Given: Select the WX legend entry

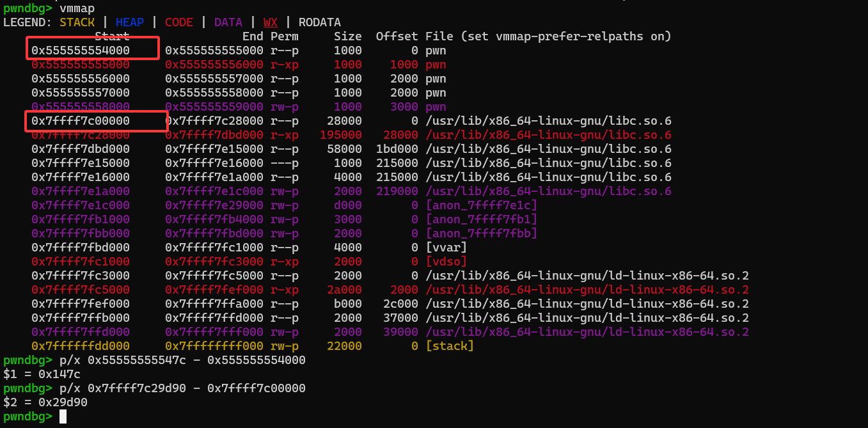Looking at the screenshot, I should pyautogui.click(x=270, y=22).
